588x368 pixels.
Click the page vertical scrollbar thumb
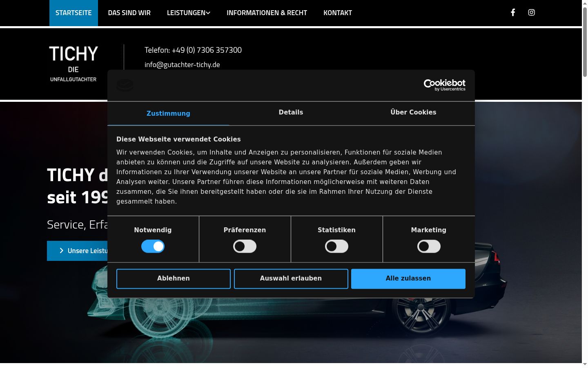585,42
